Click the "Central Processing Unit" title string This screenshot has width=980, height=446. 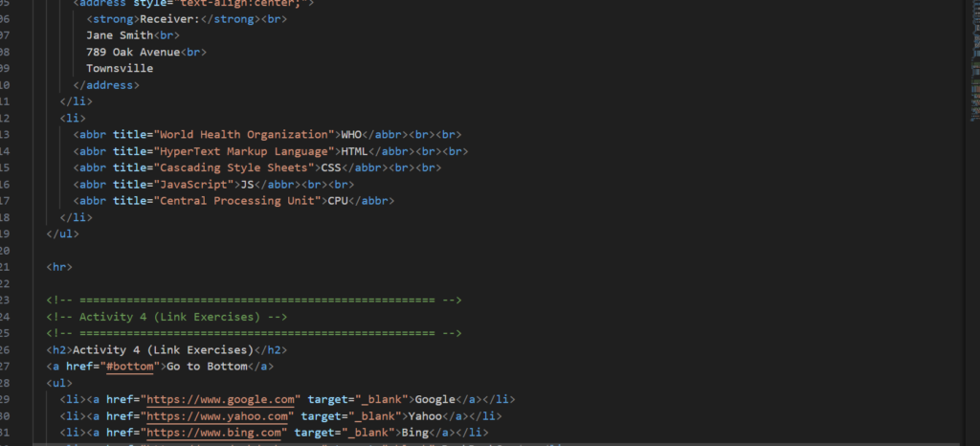[235, 201]
